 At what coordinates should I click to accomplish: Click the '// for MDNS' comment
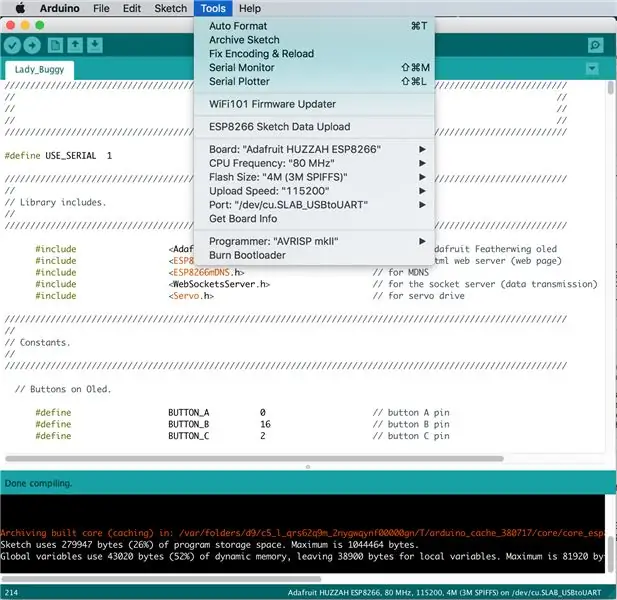pos(401,273)
